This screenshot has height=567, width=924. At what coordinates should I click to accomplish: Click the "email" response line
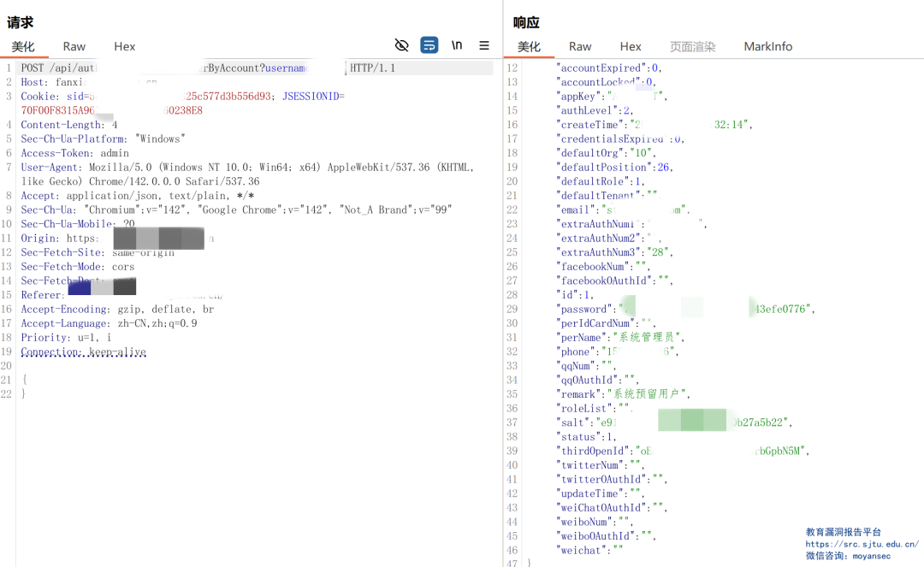pos(624,210)
